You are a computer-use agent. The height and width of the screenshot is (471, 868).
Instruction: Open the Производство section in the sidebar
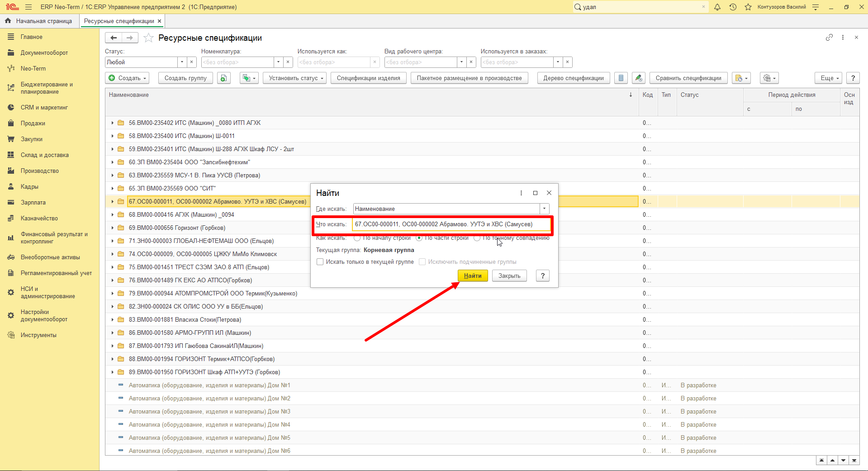coord(40,171)
